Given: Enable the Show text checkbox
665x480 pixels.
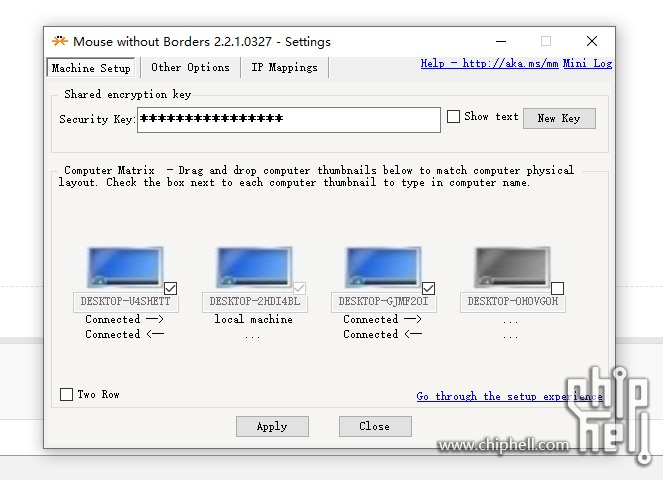Looking at the screenshot, I should click(453, 117).
